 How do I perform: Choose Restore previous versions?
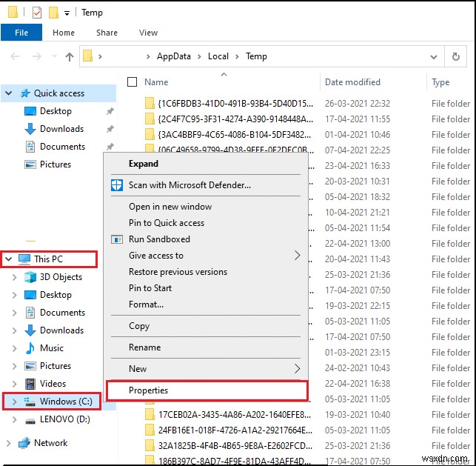[178, 272]
